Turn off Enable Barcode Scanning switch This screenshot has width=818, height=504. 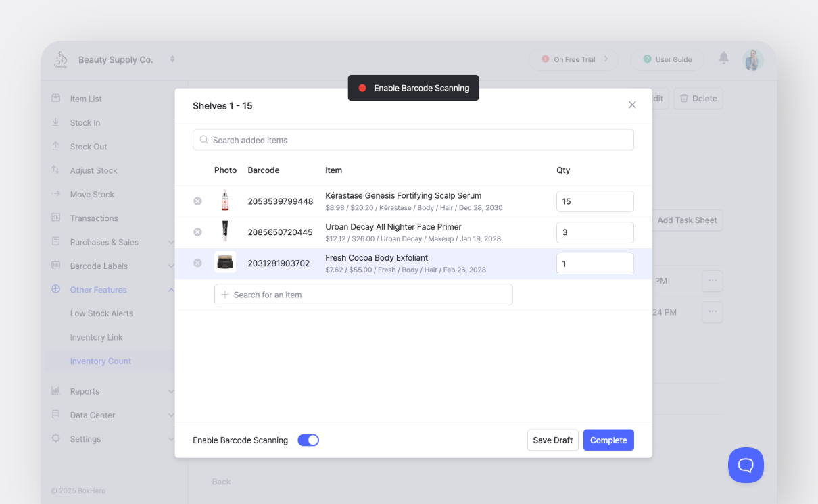[x=308, y=440]
